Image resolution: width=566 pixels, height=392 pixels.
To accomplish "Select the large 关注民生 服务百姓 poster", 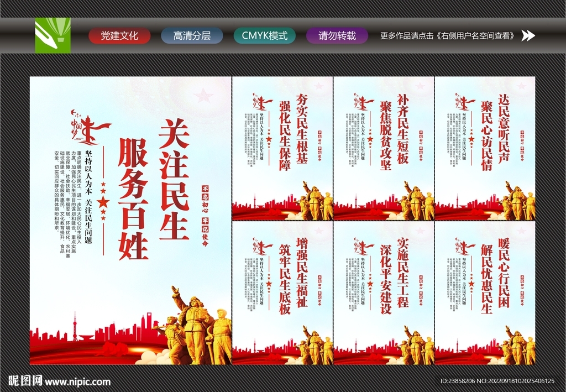I will click(130, 221).
